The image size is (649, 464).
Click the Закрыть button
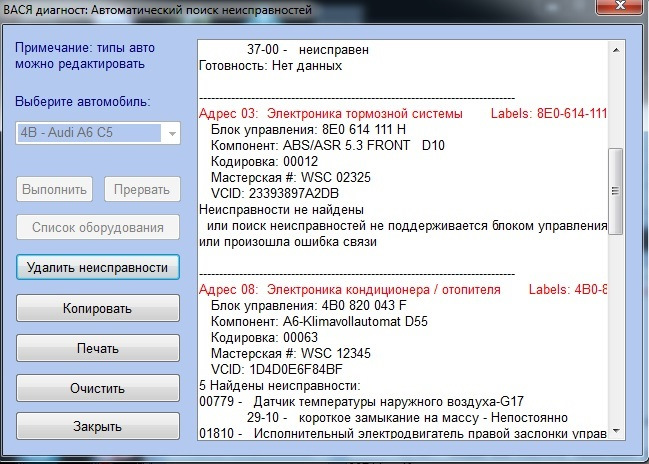click(x=98, y=426)
